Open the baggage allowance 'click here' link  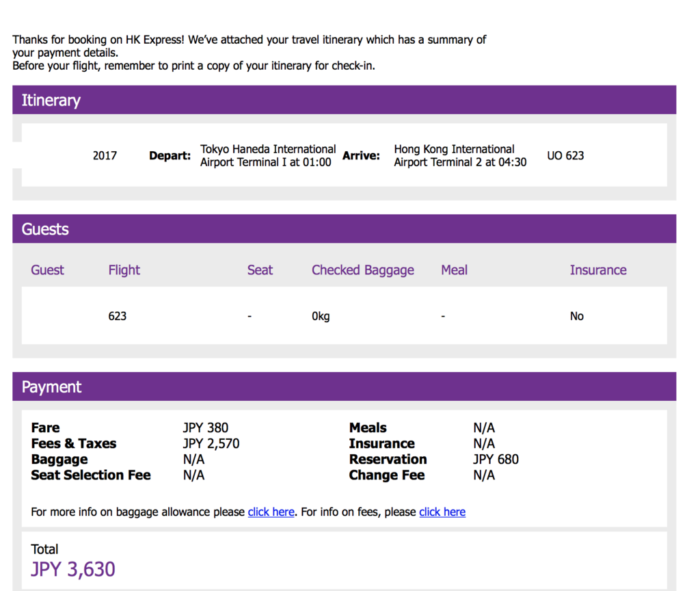tap(271, 512)
